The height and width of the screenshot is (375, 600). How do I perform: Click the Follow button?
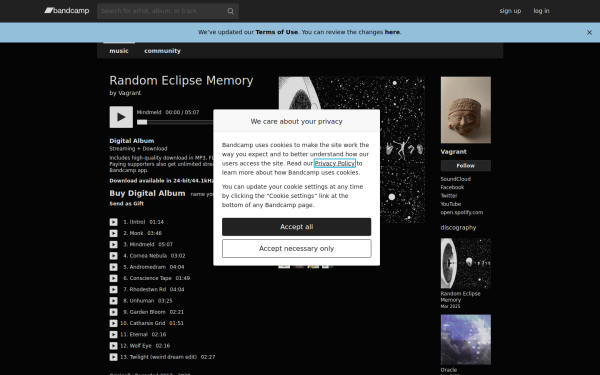[466, 166]
